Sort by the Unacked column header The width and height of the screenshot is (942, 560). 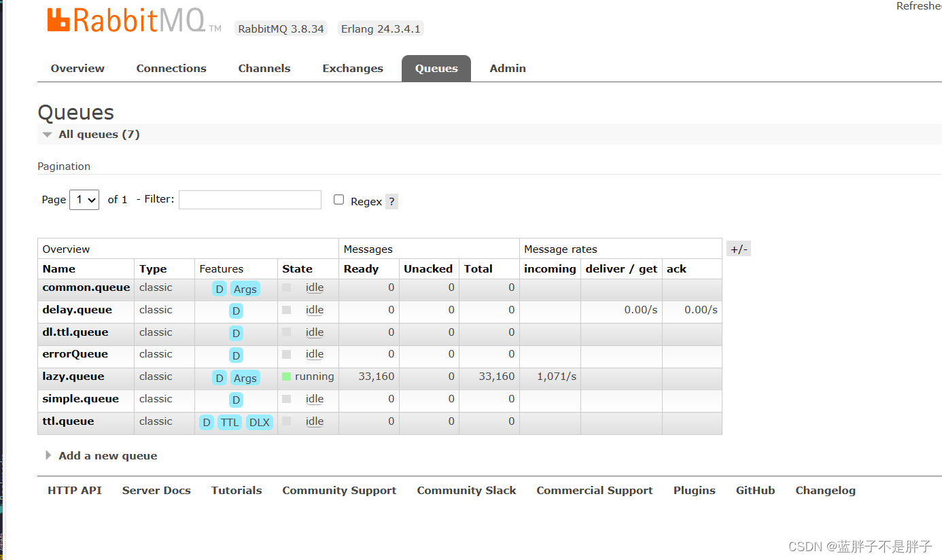click(x=428, y=268)
